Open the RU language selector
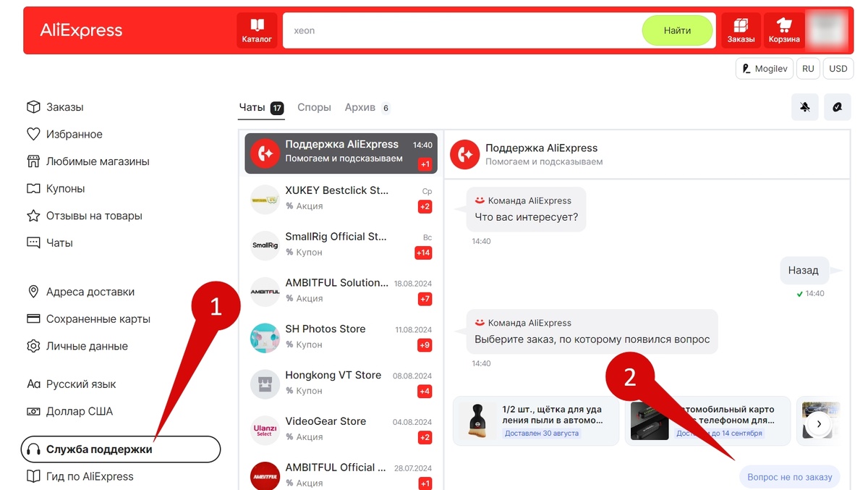Image resolution: width=868 pixels, height=490 pixels. click(808, 69)
